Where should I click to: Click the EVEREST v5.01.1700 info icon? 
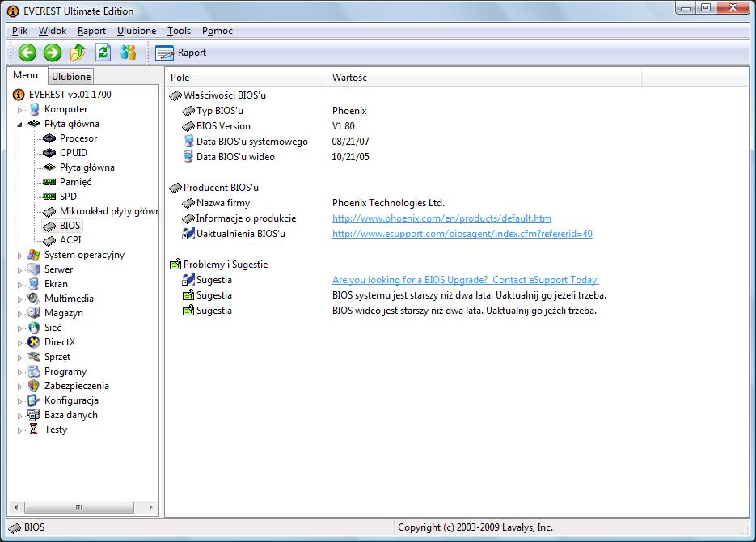[x=19, y=95]
